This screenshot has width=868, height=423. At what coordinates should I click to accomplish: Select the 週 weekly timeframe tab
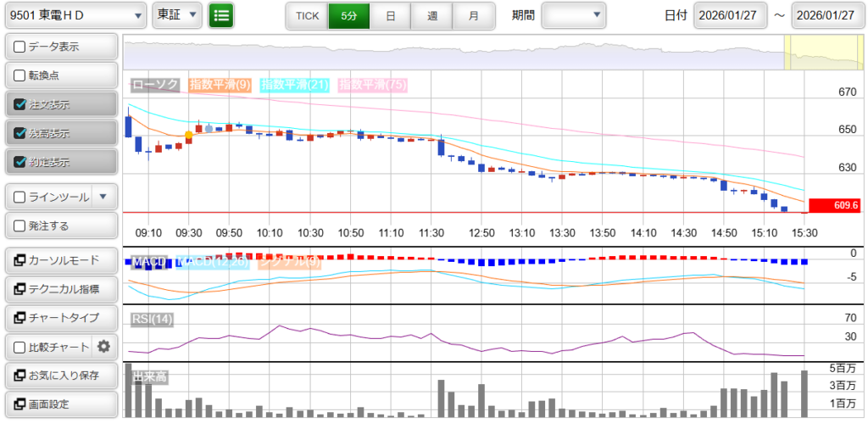point(432,15)
